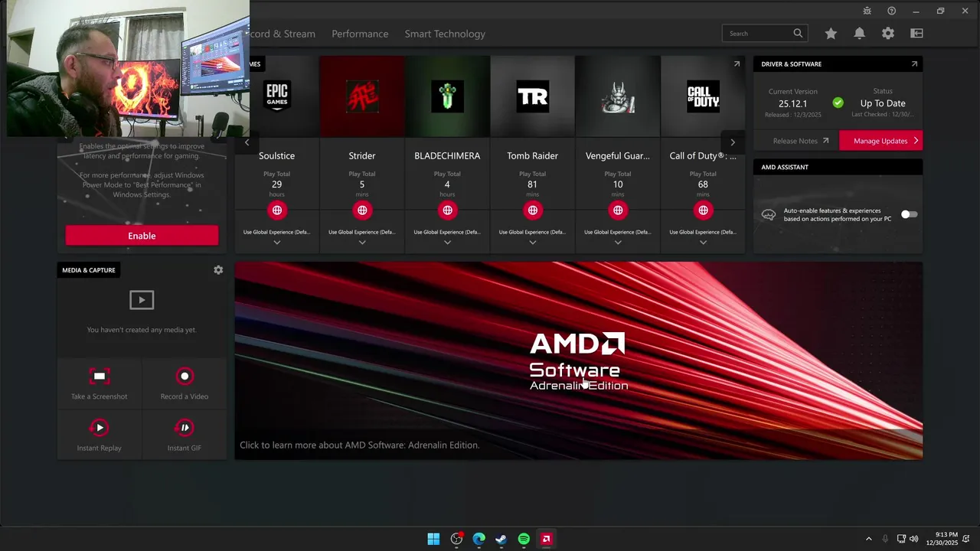The width and height of the screenshot is (980, 551).
Task: Expand Tomb Raider experience dropdown
Action: coord(533,242)
